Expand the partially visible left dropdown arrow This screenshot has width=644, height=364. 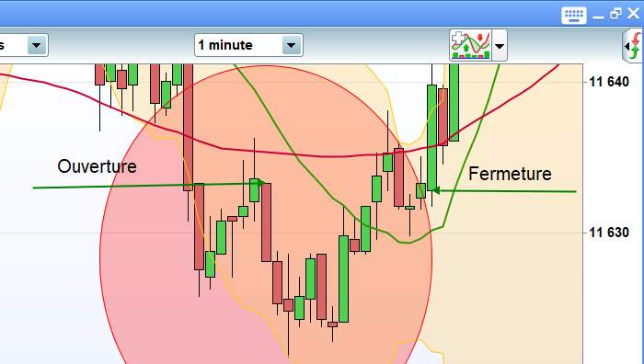36,45
